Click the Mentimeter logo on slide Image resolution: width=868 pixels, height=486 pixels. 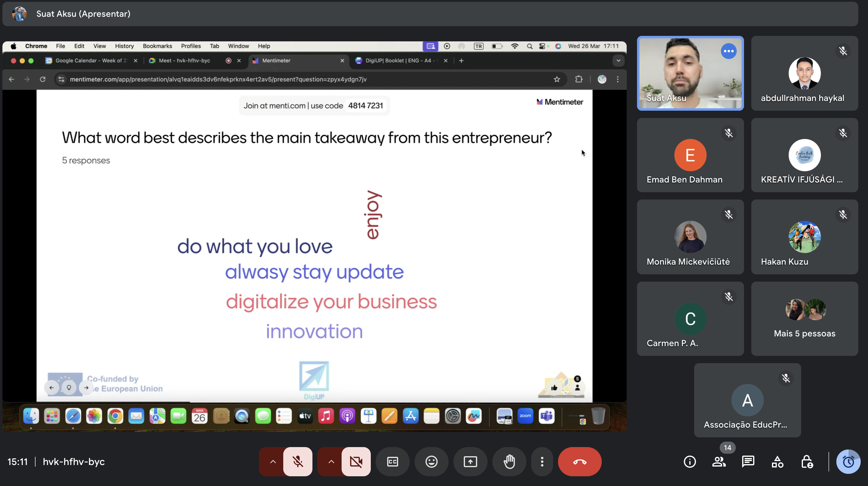[560, 102]
